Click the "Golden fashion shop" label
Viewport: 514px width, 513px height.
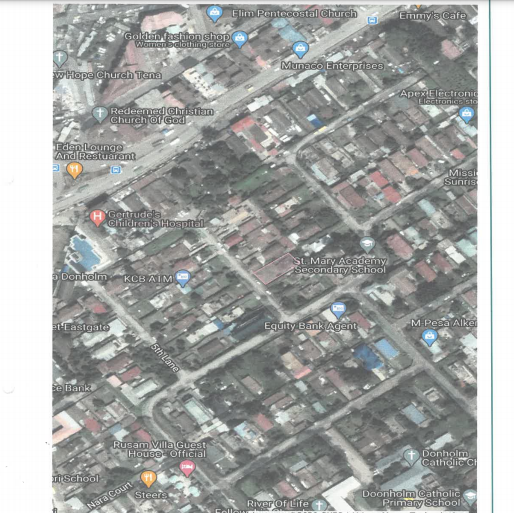[177, 36]
